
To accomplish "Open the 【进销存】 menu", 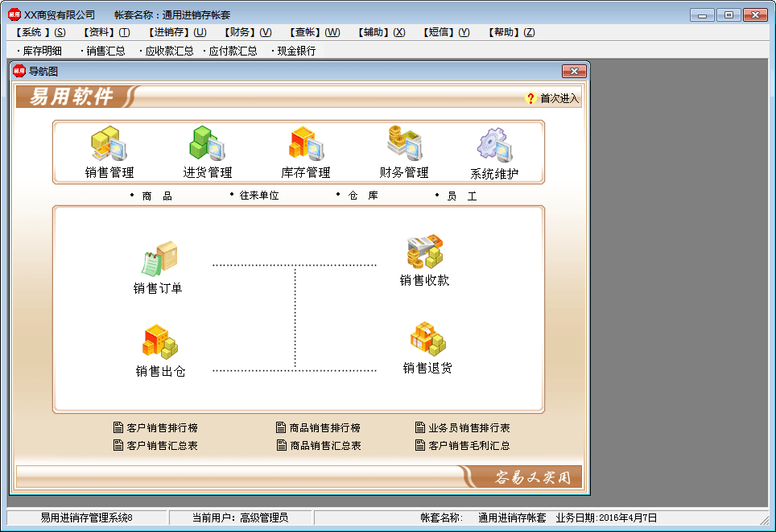I will pyautogui.click(x=176, y=32).
